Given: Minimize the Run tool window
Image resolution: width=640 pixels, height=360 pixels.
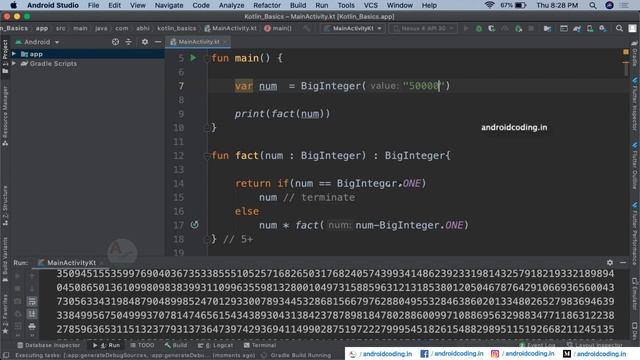Looking at the screenshot, I should [x=623, y=262].
